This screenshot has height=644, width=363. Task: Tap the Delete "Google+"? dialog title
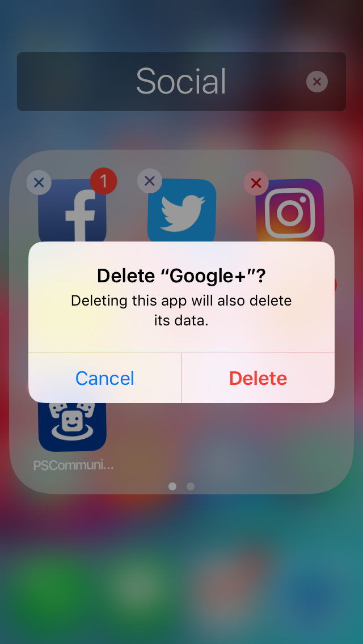click(181, 276)
